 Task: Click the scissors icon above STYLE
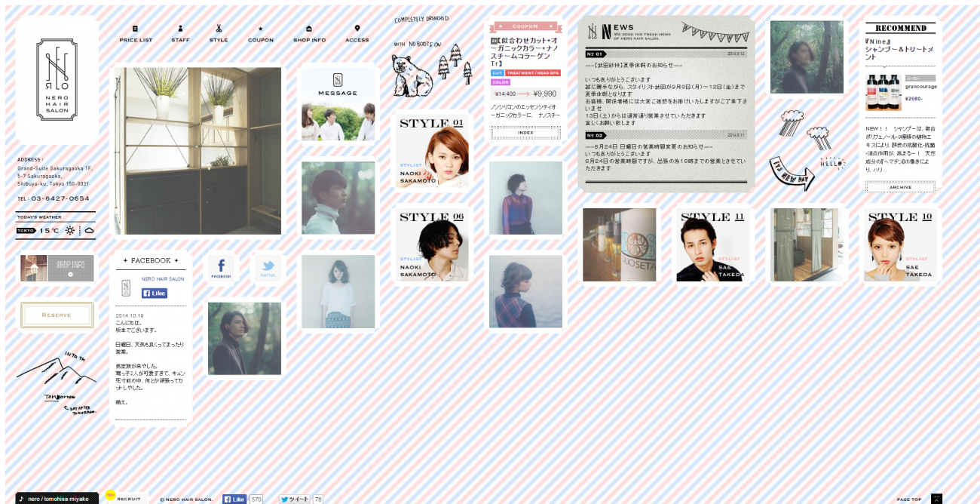click(x=219, y=29)
